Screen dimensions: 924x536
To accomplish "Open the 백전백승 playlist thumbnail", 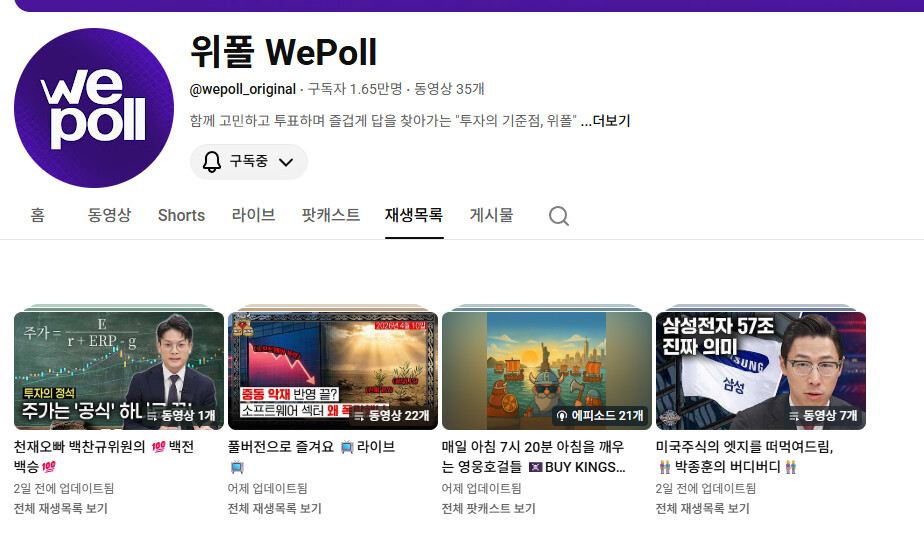I will pos(119,370).
